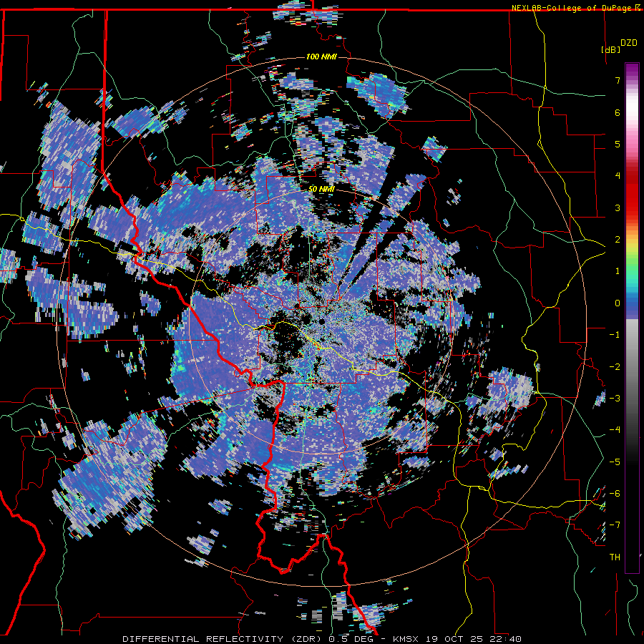Click the scale value -2

coord(615,367)
